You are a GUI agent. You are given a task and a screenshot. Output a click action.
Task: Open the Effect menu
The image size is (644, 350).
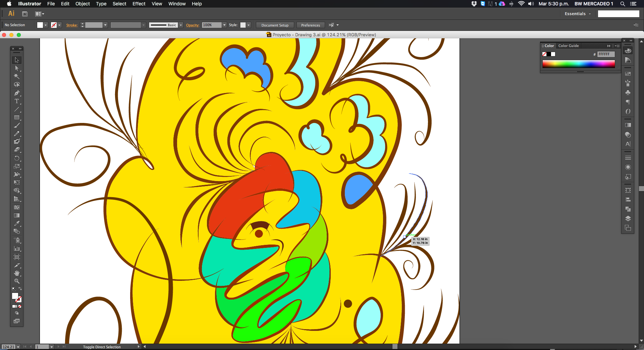[139, 4]
